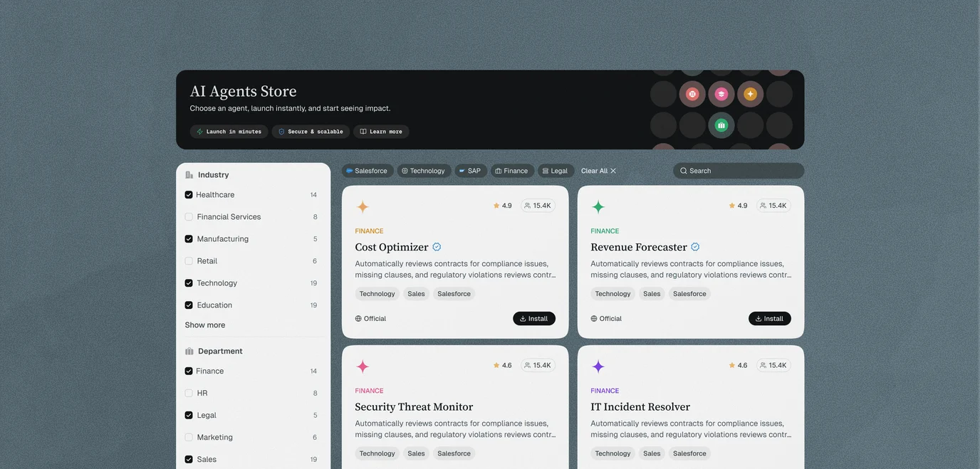Image resolution: width=980 pixels, height=469 pixels.
Task: Open the Revenue Forecaster title
Action: pyautogui.click(x=639, y=248)
